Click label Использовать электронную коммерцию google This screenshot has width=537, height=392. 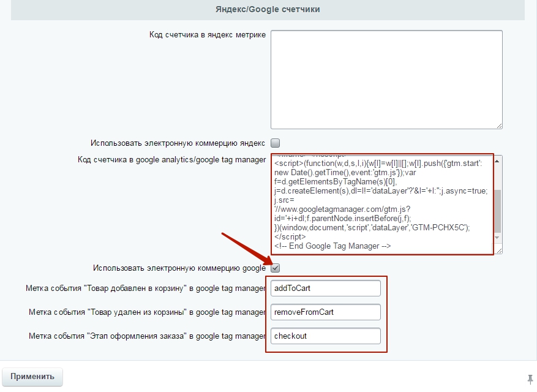pyautogui.click(x=179, y=268)
